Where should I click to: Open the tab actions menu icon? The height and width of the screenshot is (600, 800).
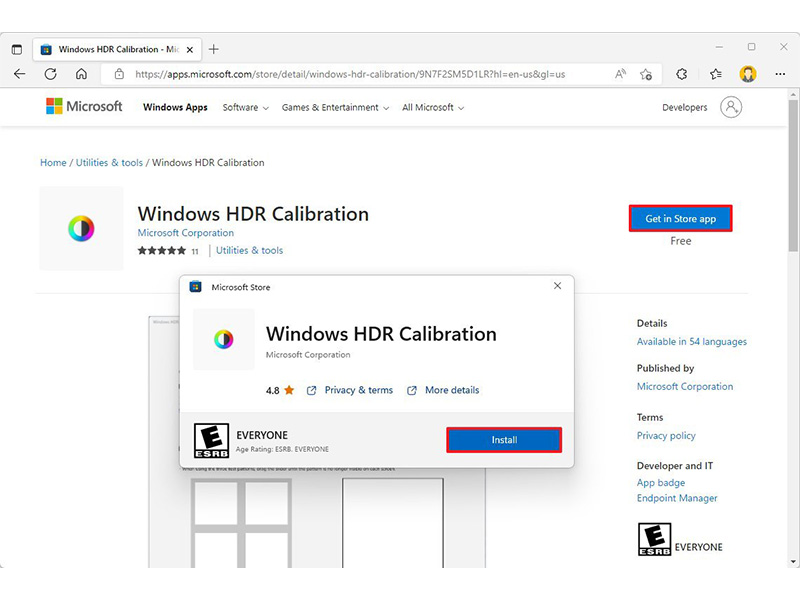tap(17, 49)
